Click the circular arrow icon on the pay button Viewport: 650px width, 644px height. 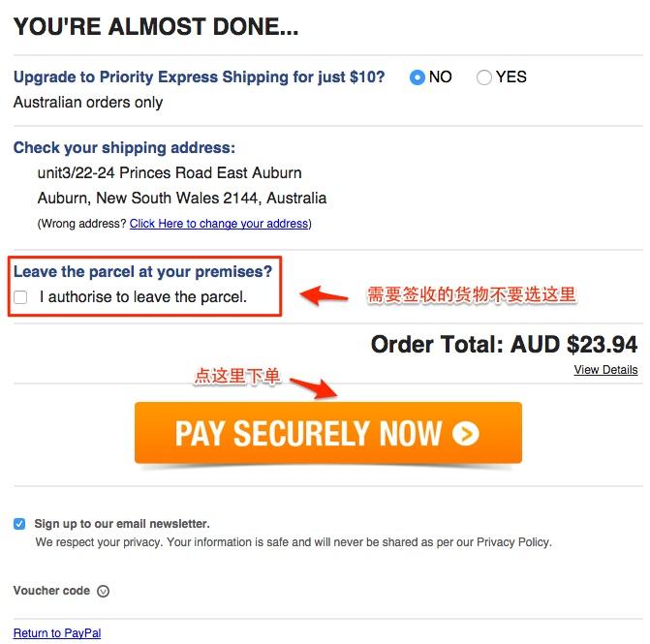pyautogui.click(x=466, y=434)
